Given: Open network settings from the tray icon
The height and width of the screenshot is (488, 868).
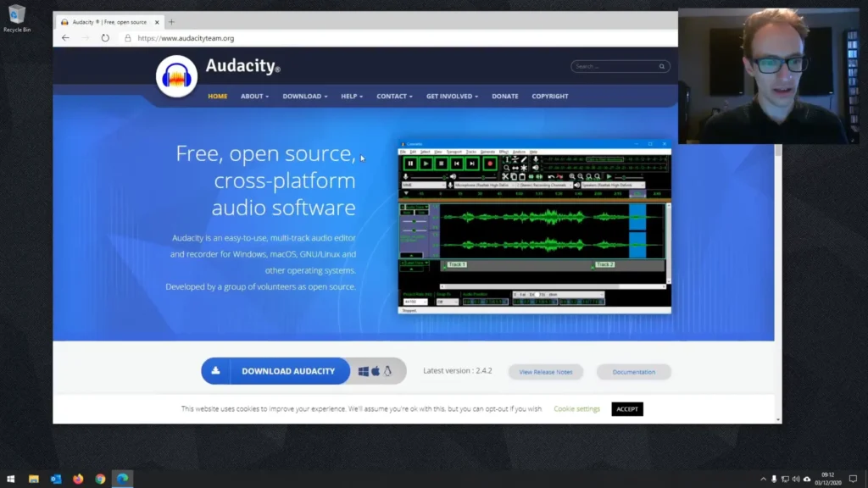Looking at the screenshot, I should (785, 480).
